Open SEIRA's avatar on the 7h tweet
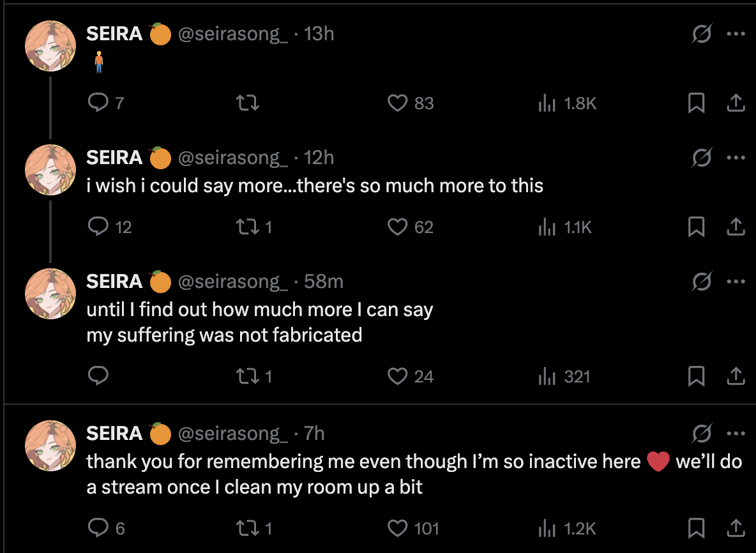756x553 pixels. point(50,446)
